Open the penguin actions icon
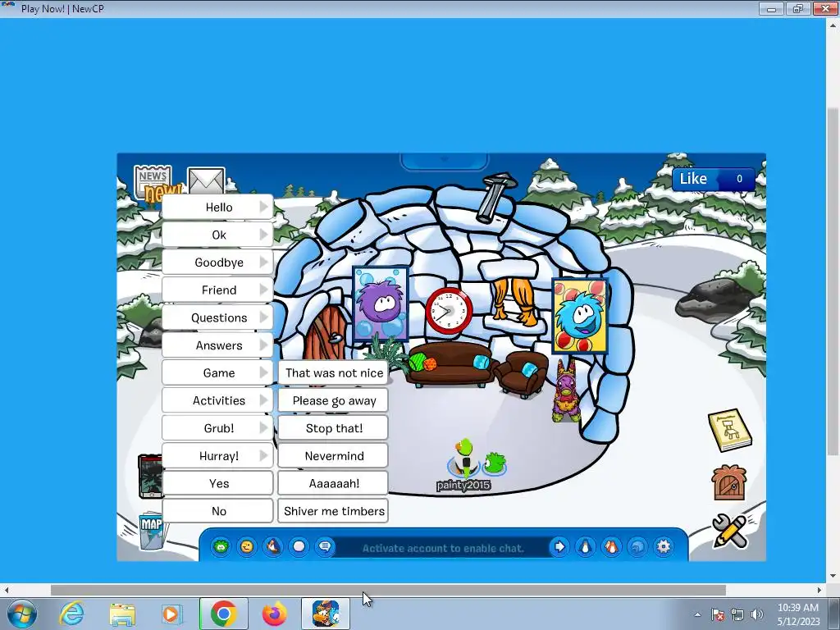This screenshot has height=630, width=840. pyautogui.click(x=273, y=546)
